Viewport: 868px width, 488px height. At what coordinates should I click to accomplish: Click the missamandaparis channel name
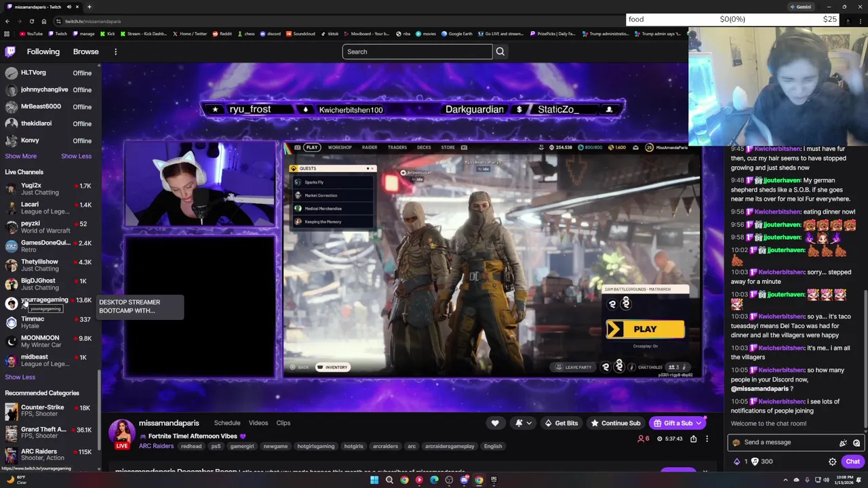click(169, 423)
